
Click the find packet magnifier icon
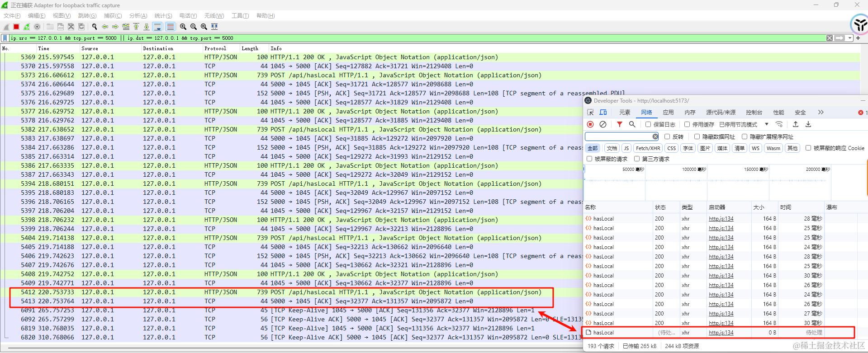click(94, 27)
